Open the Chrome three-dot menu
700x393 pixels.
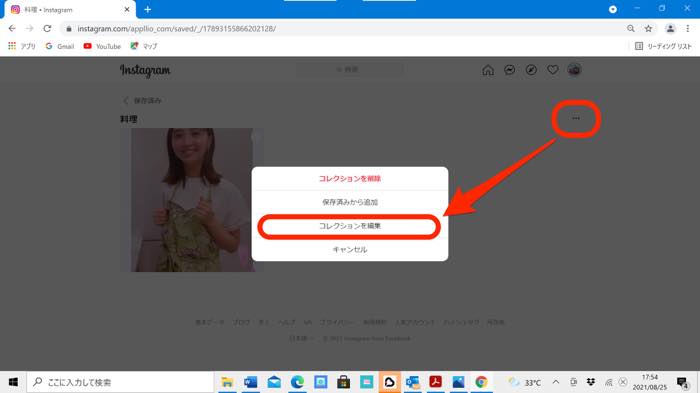[x=688, y=29]
